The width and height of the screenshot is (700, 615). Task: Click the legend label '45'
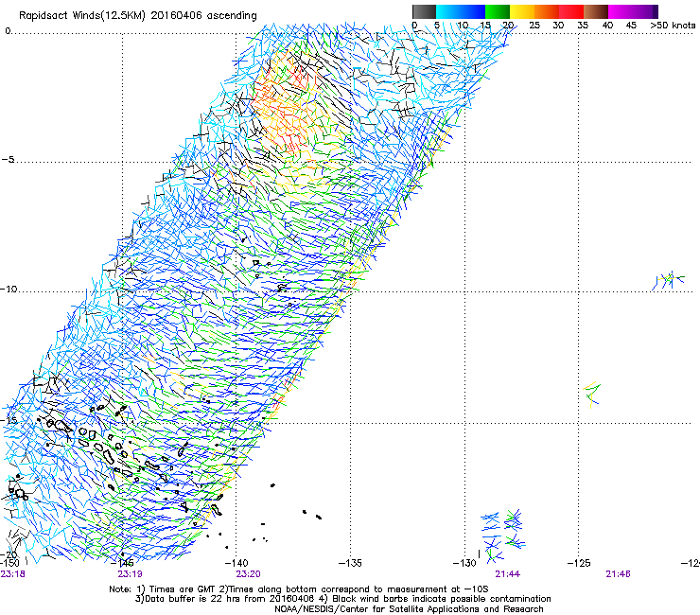point(631,26)
